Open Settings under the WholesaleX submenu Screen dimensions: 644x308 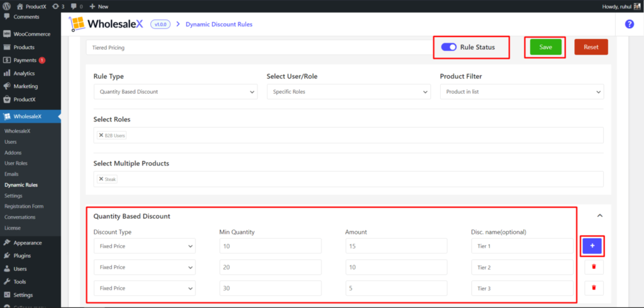(x=13, y=195)
